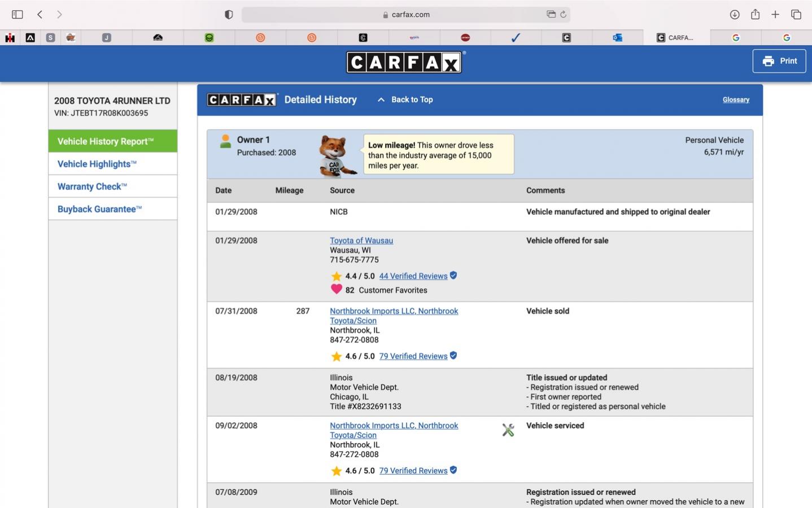View 44 Verified Reviews link
This screenshot has height=508, width=812.
413,276
